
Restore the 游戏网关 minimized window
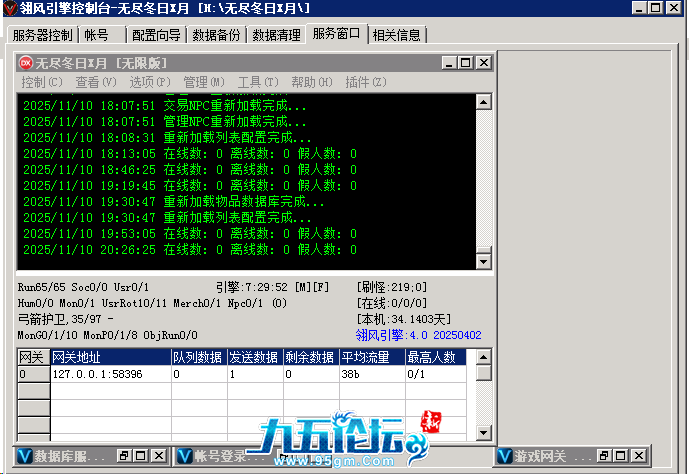(604, 456)
